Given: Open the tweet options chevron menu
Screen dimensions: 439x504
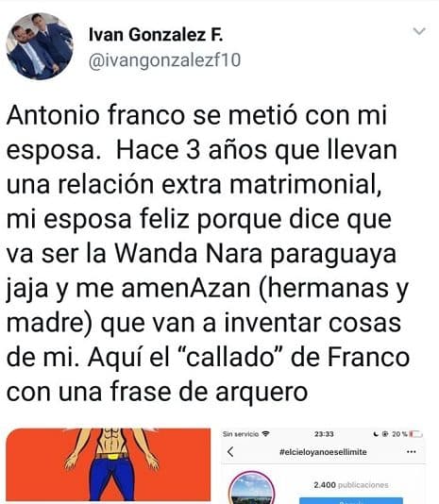Looking at the screenshot, I should click(419, 31).
